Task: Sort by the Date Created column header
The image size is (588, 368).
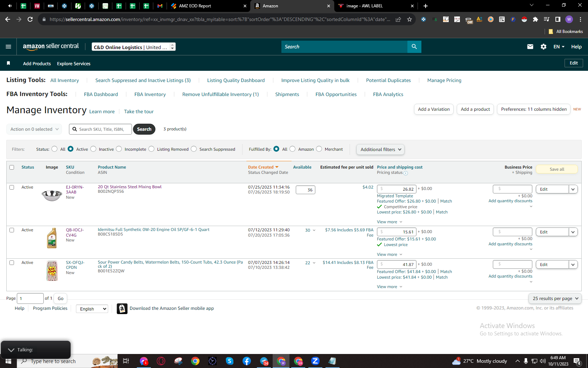Action: point(263,167)
